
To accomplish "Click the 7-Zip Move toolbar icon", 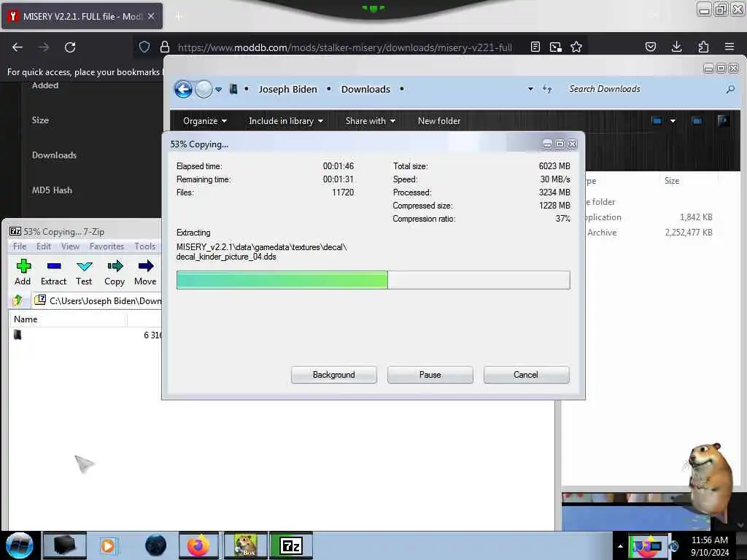I will (145, 273).
